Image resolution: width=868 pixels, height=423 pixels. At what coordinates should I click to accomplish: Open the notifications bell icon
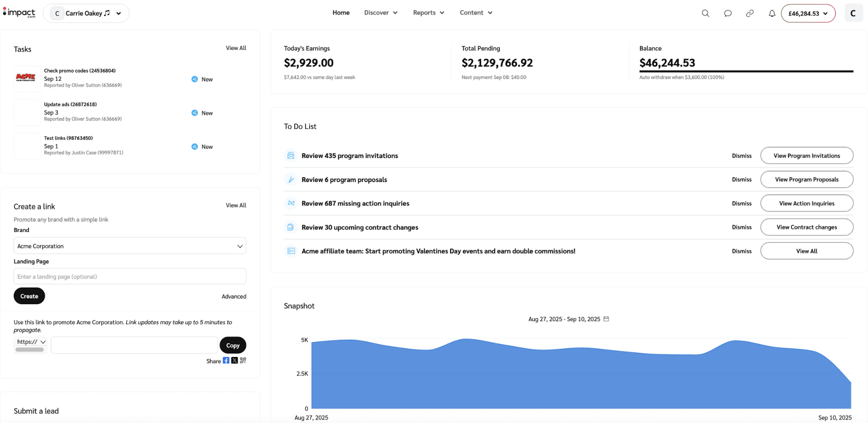pyautogui.click(x=772, y=13)
